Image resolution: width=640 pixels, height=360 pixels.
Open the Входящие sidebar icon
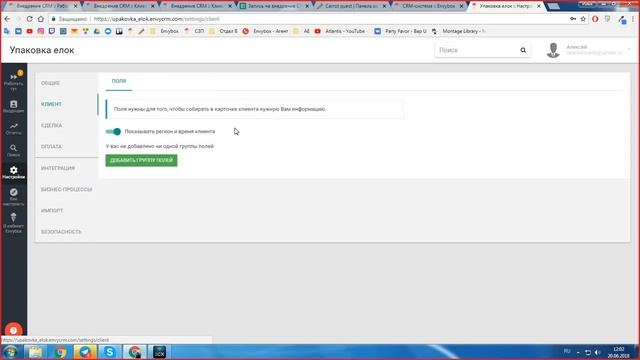coord(13,107)
